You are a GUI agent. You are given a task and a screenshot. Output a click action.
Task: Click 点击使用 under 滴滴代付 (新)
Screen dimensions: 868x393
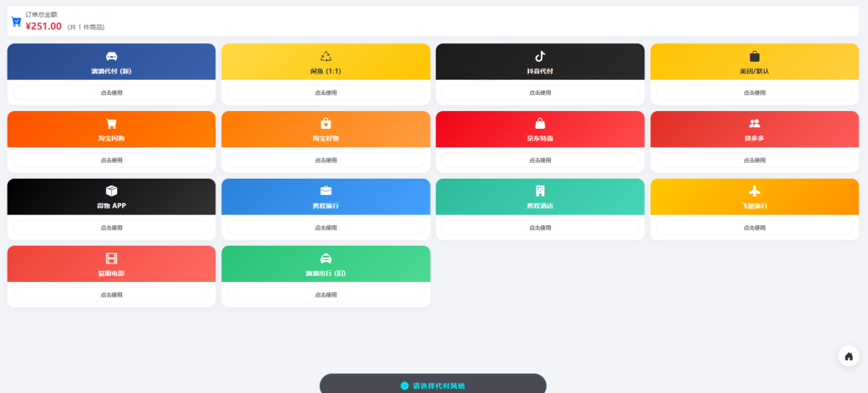111,92
